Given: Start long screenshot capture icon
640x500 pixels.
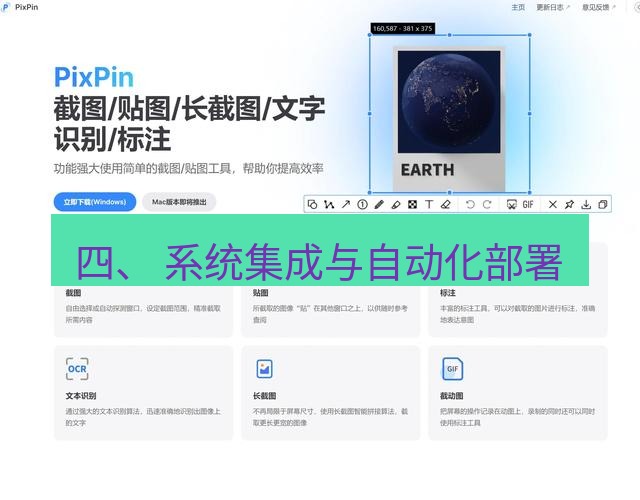Looking at the screenshot, I should click(511, 204).
